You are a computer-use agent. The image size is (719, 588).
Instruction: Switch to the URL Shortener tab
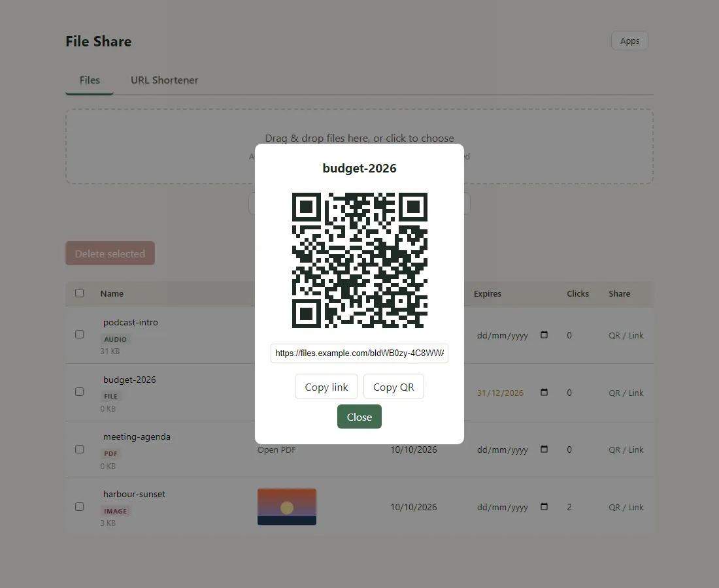[164, 80]
